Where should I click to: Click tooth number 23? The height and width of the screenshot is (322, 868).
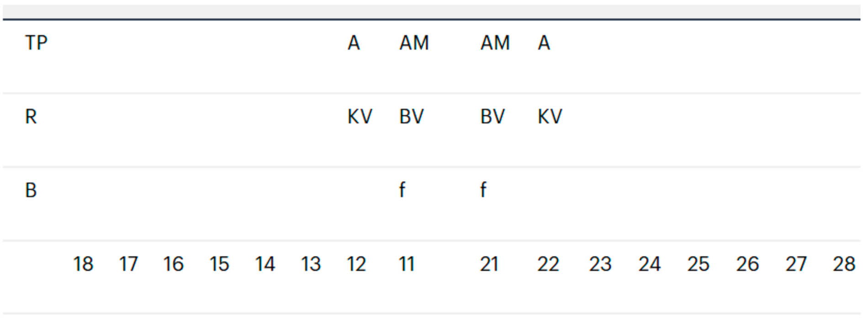[600, 264]
